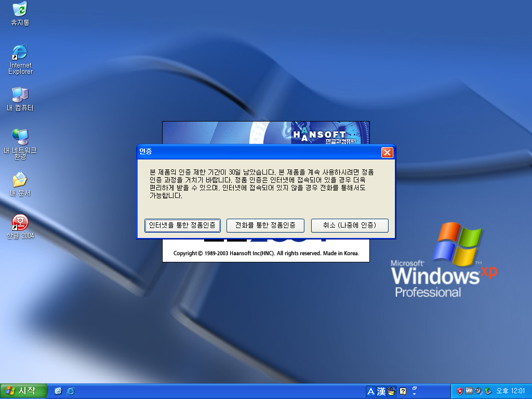Click the show desktop quick launch icon
Image resolution: width=532 pixels, height=399 pixels.
tap(58, 391)
